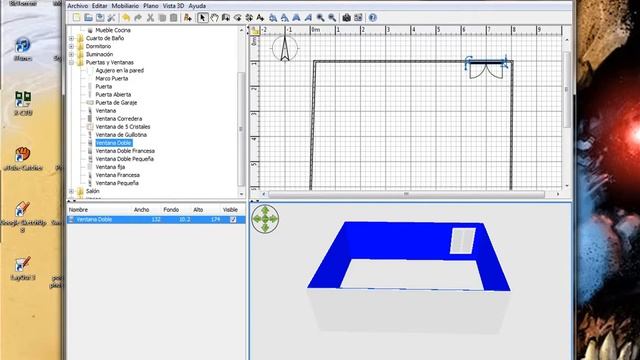Uncheck Visible checkbox for Ventana Doble
The width and height of the screenshot is (640, 360).
pos(233,220)
